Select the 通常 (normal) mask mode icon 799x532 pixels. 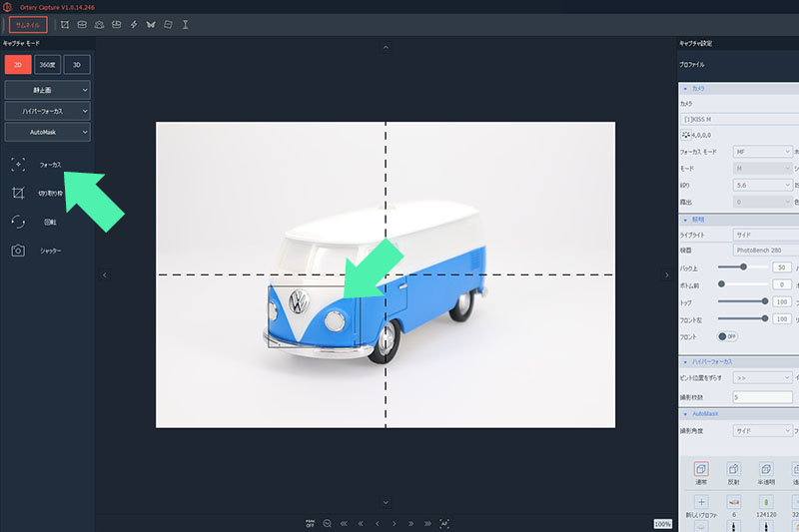[x=700, y=469]
